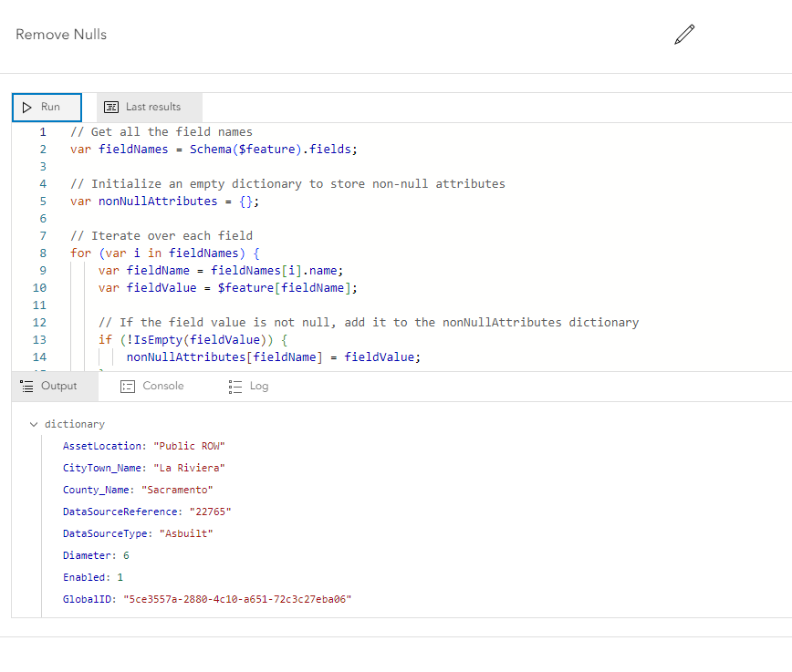Switch to the Output tab

click(x=49, y=386)
